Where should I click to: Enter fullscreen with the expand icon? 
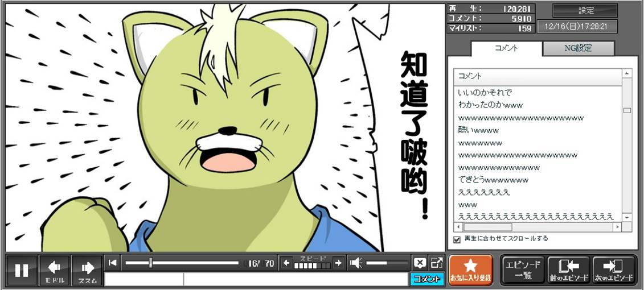[436, 263]
